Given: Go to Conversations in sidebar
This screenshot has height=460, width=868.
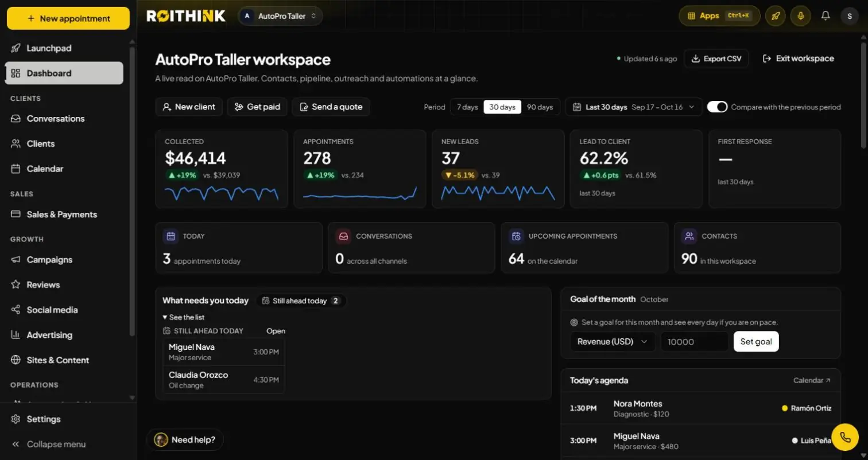Looking at the screenshot, I should coord(64,119).
